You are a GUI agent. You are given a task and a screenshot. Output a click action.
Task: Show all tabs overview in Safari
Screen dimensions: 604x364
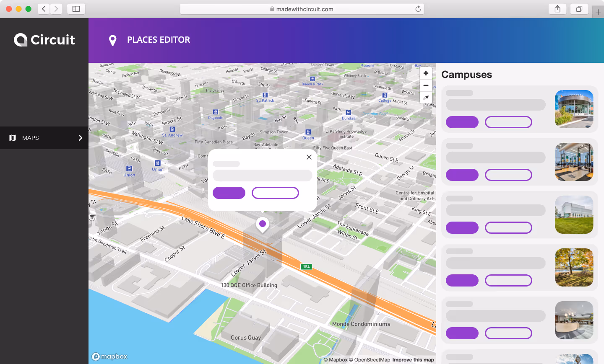(579, 9)
